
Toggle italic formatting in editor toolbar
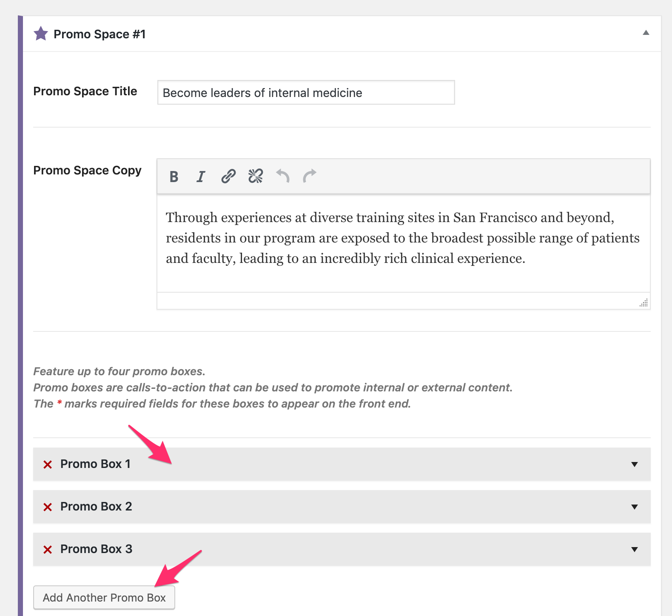click(x=201, y=177)
